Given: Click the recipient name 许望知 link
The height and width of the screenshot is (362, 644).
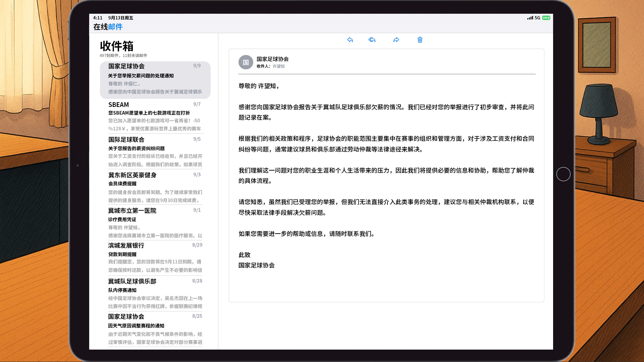Looking at the screenshot, I should click(x=278, y=66).
